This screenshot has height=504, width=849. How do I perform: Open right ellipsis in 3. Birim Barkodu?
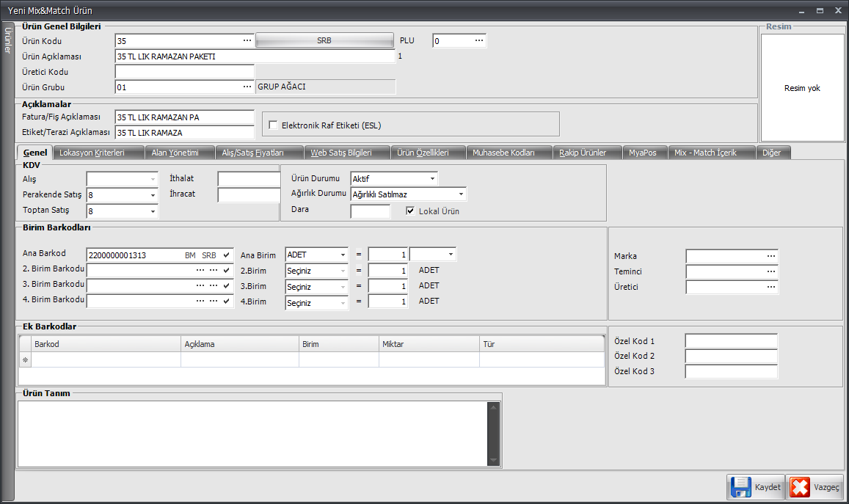214,285
